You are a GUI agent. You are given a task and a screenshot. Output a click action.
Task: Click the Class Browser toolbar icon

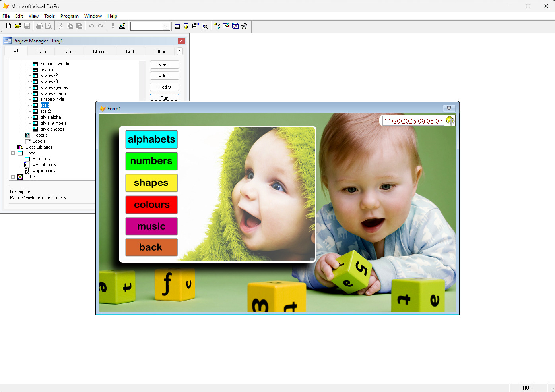point(217,26)
